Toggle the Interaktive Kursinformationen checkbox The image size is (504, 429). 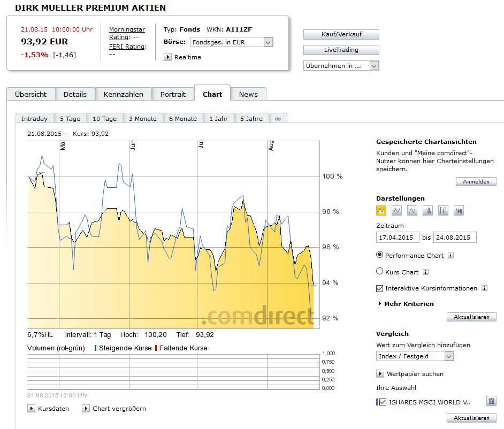click(x=380, y=288)
